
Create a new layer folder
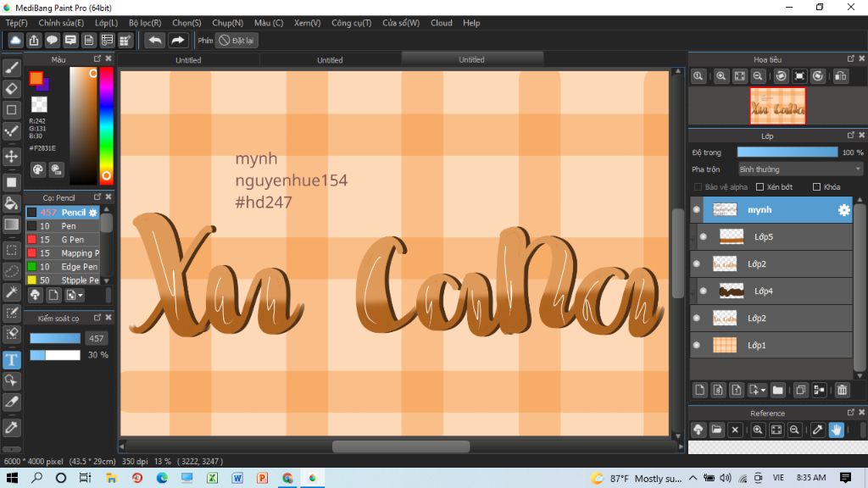pos(778,390)
